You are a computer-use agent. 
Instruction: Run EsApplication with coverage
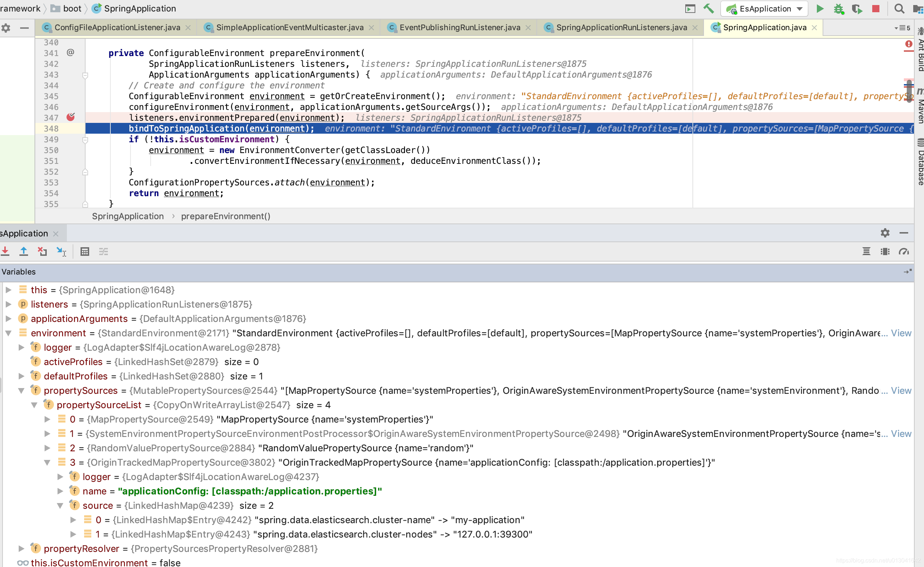[x=857, y=9]
